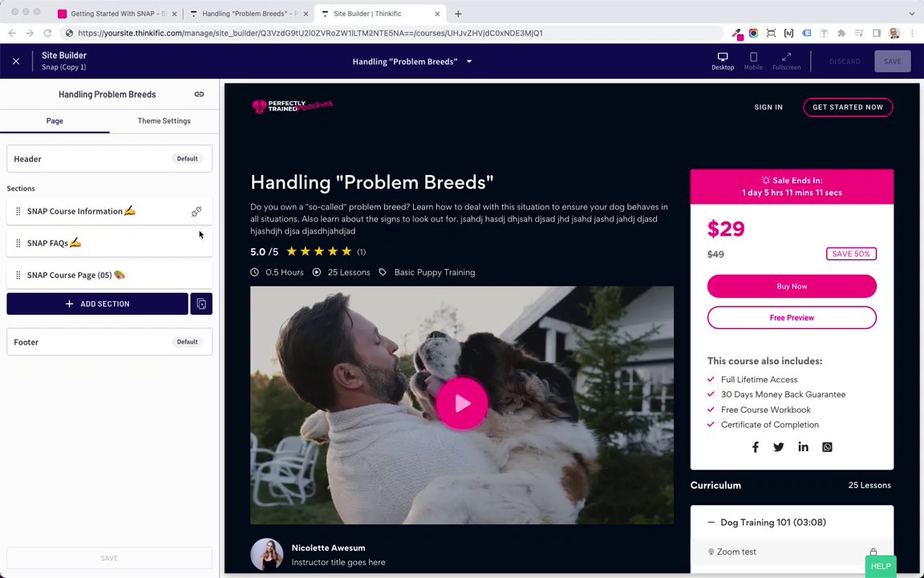Share course via Twitter icon
Screen dimensions: 924x578
click(779, 447)
